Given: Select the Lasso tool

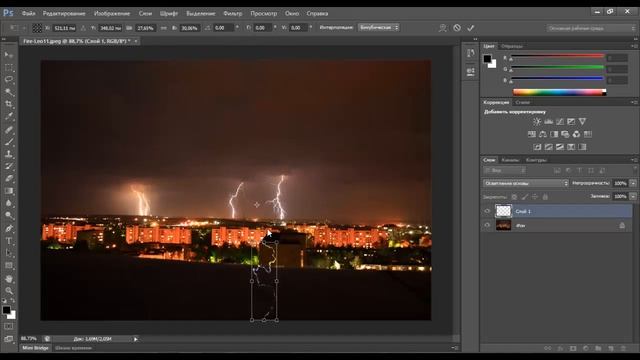Looking at the screenshot, I should (9, 80).
